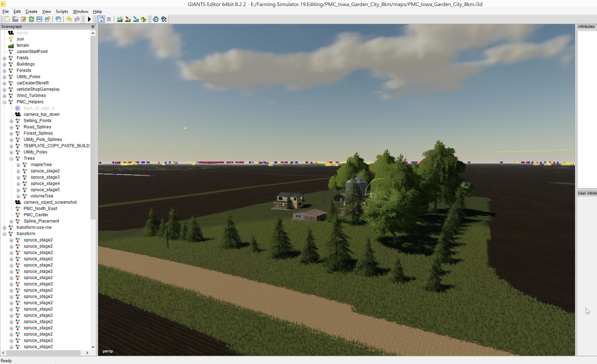Click the Scenegraph scroll-down arrow
Viewport: 597px width, 364px height.
click(93, 347)
